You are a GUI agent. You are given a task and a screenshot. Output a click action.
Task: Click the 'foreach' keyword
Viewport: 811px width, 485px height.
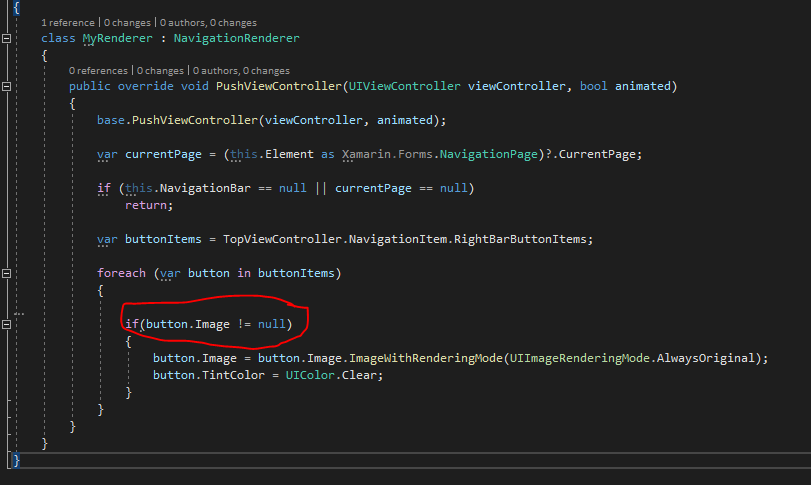[x=122, y=273]
